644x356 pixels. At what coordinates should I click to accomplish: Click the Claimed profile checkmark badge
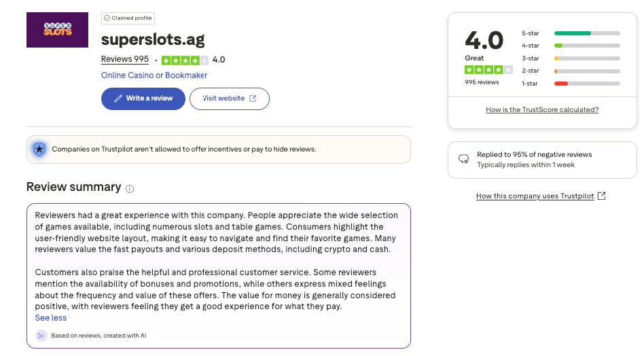click(107, 18)
